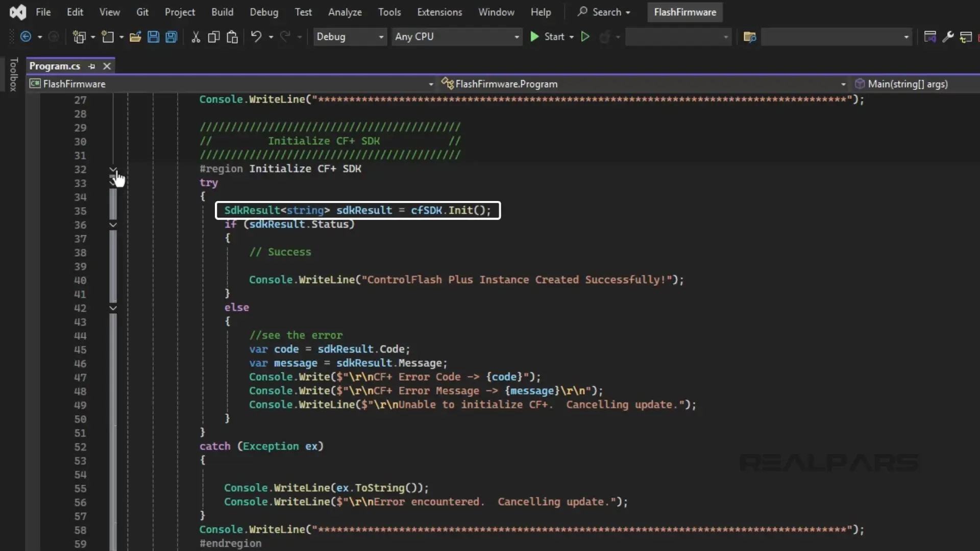This screenshot has height=551, width=980.
Task: Collapse the else block at line 42
Action: pos(113,308)
